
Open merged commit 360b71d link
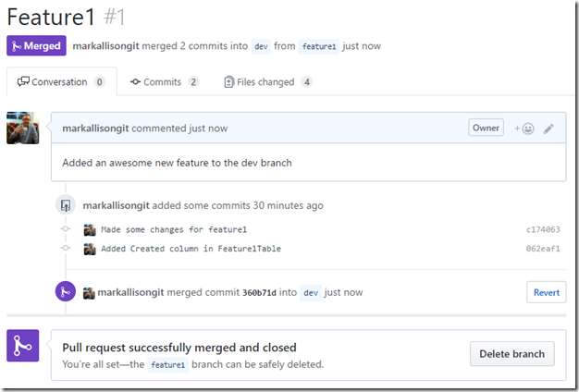point(259,293)
